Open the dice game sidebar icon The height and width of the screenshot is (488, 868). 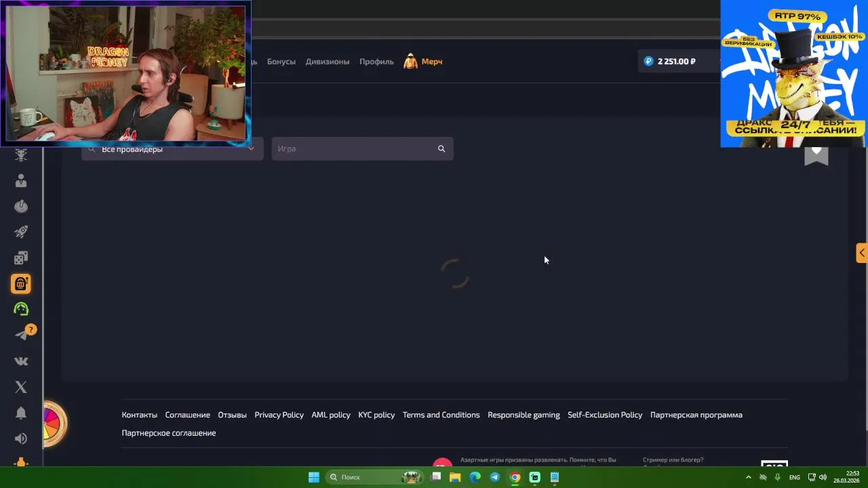21,258
